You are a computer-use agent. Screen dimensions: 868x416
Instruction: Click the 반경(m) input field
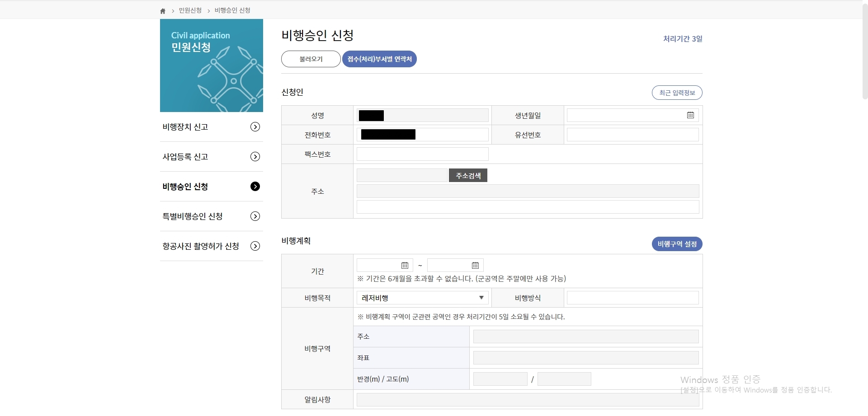[500, 379]
